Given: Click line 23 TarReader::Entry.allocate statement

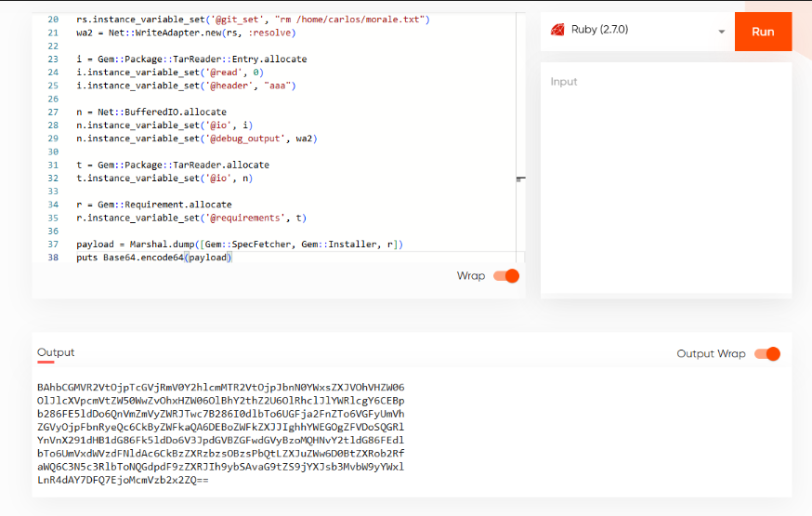Looking at the screenshot, I should (191, 60).
